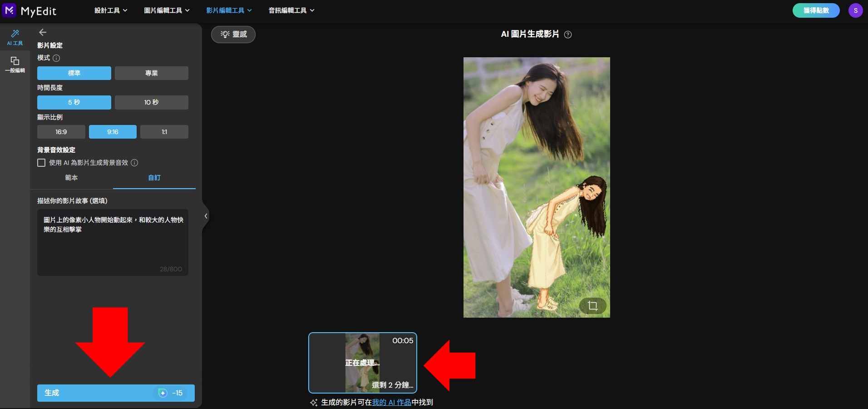Collapse the left settings panel
Viewport: 868px width, 409px height.
[x=206, y=216]
